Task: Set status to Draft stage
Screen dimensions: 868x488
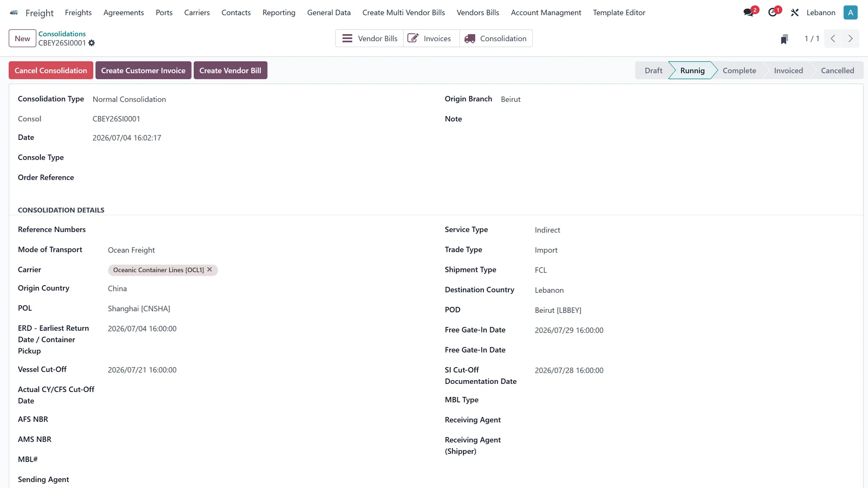Action: click(653, 70)
